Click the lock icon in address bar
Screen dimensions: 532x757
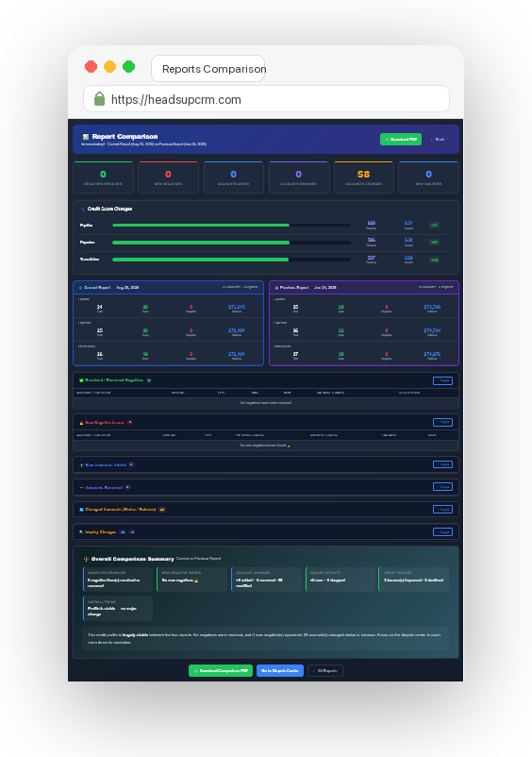99,99
